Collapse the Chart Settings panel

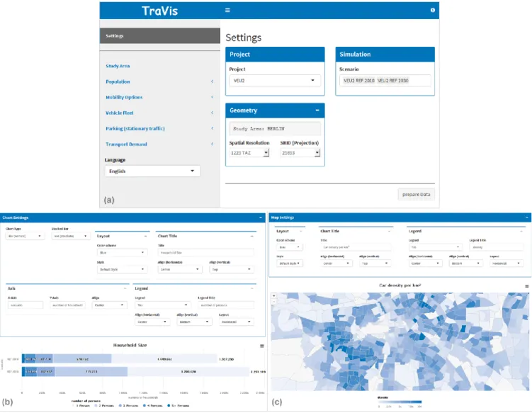point(261,217)
